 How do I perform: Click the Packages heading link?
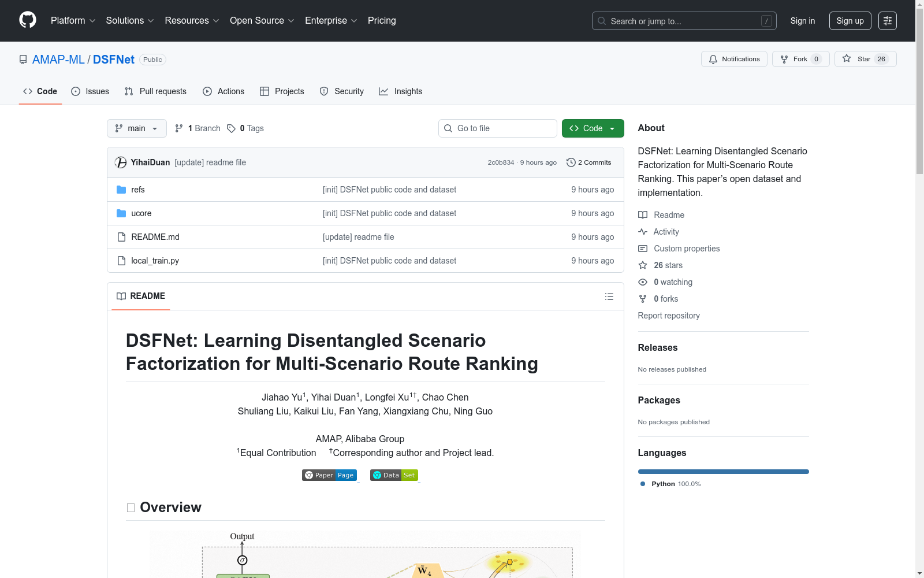point(659,400)
